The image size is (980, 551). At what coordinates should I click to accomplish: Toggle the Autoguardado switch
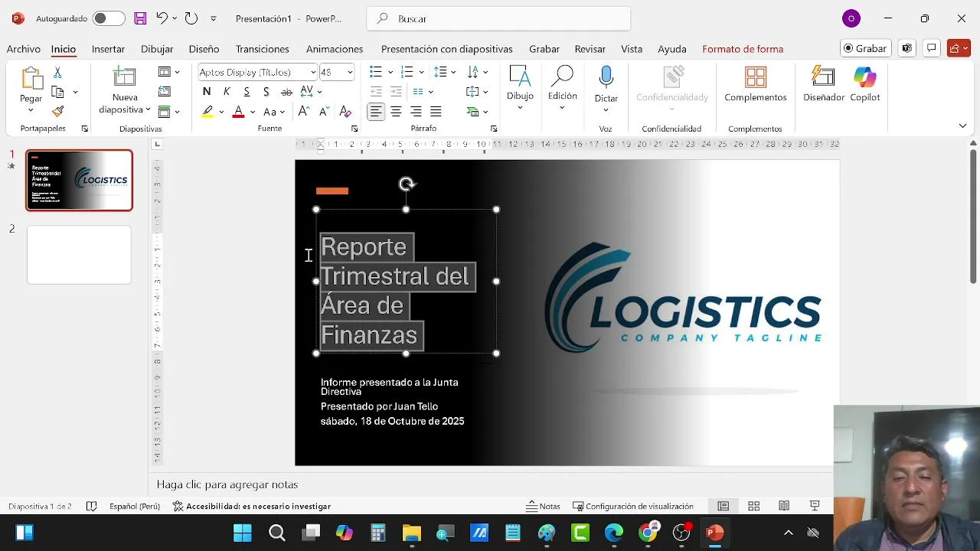109,18
